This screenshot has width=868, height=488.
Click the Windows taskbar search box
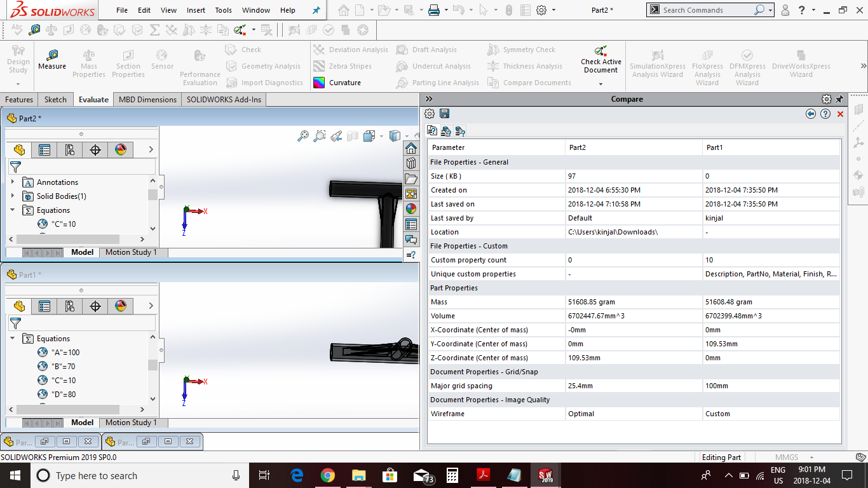click(x=139, y=475)
